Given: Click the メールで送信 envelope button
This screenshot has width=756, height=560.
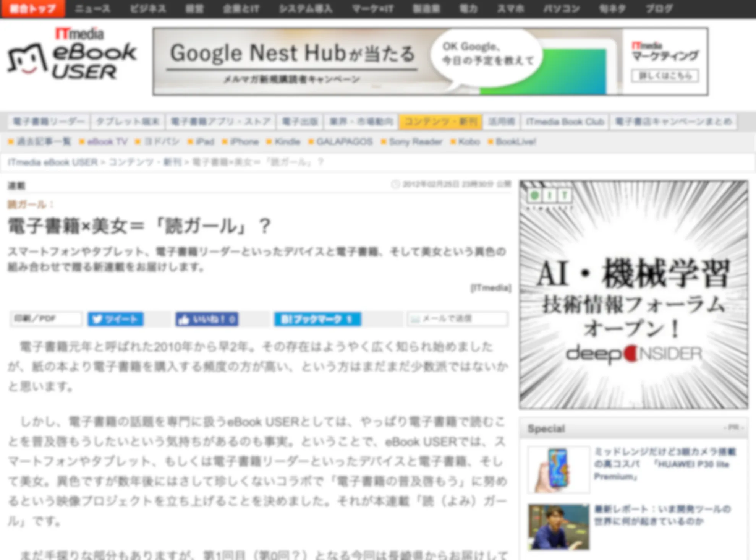Looking at the screenshot, I should (x=457, y=319).
